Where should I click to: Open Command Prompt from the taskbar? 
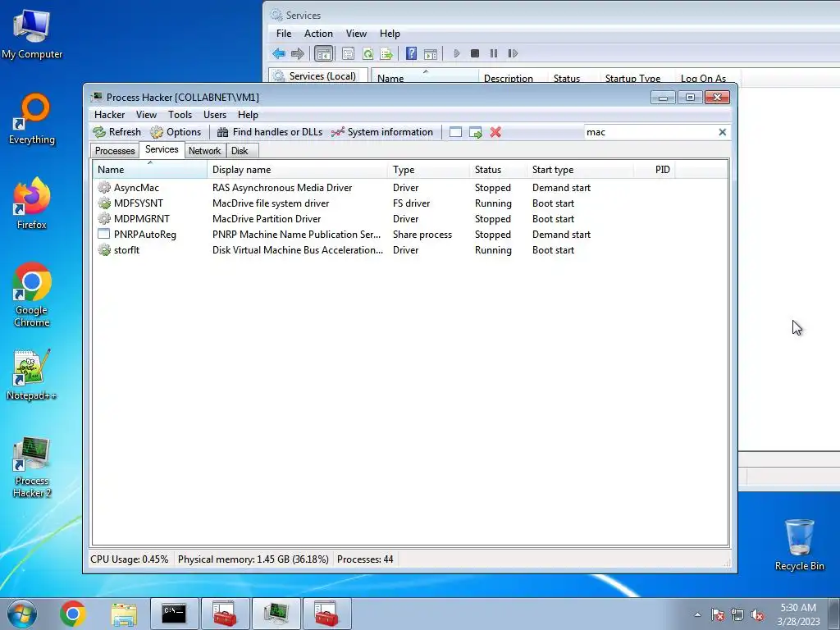click(174, 614)
